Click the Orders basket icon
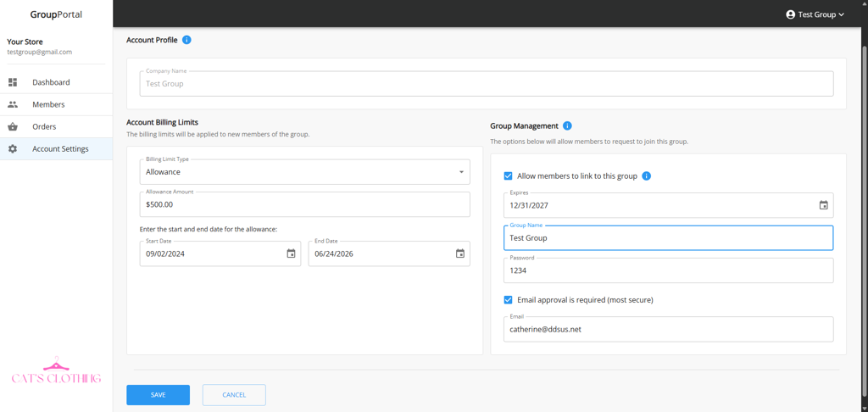Viewport: 868px width, 412px height. [x=13, y=126]
